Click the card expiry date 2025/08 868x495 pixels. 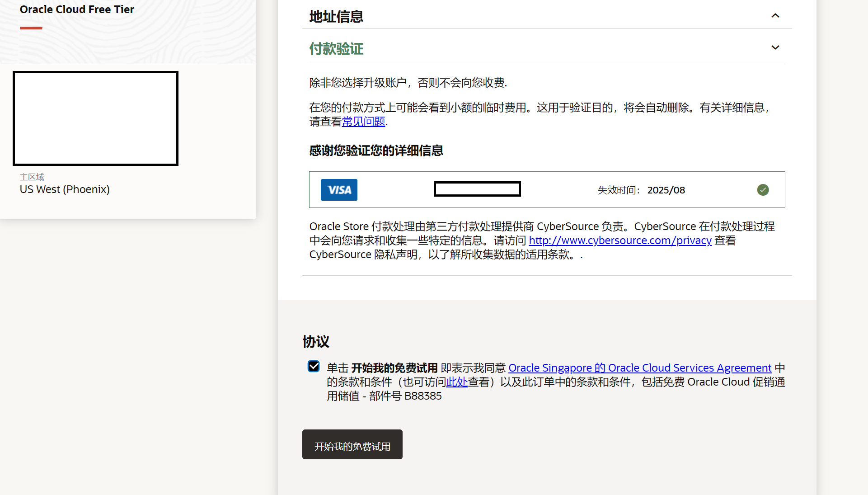pyautogui.click(x=666, y=190)
